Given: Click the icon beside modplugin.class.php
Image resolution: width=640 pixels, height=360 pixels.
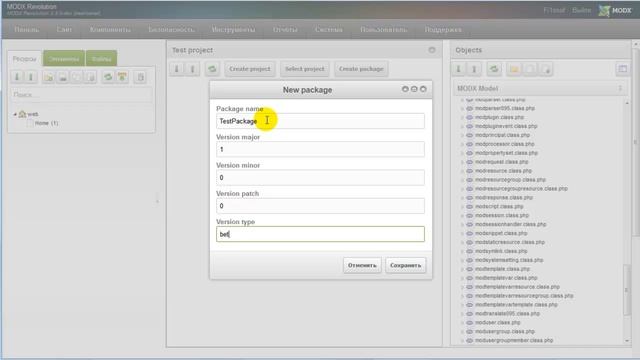Looking at the screenshot, I should click(469, 117).
